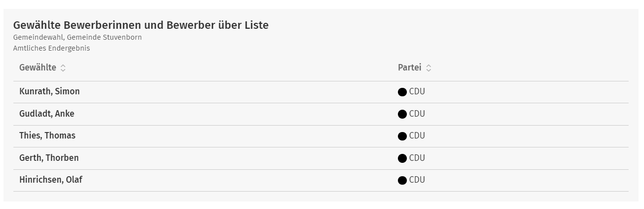Select the Gudladt, Anke row

(x=321, y=114)
